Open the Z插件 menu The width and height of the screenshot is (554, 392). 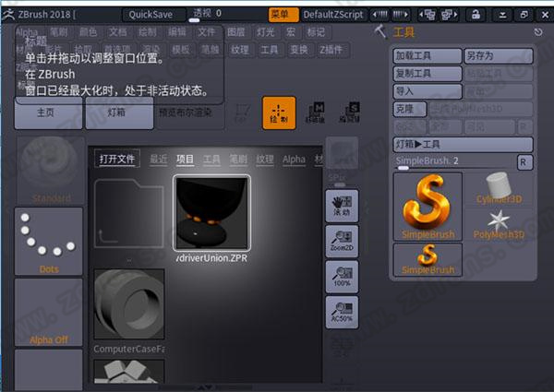[x=331, y=50]
